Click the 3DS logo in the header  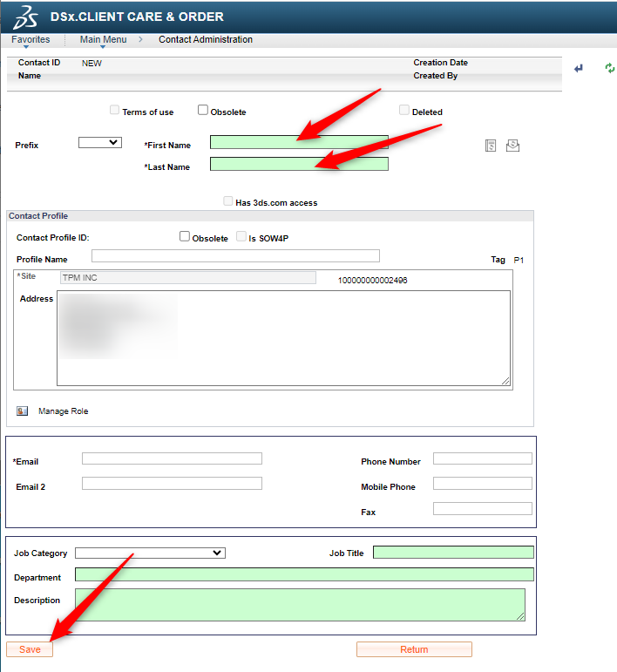[28, 16]
